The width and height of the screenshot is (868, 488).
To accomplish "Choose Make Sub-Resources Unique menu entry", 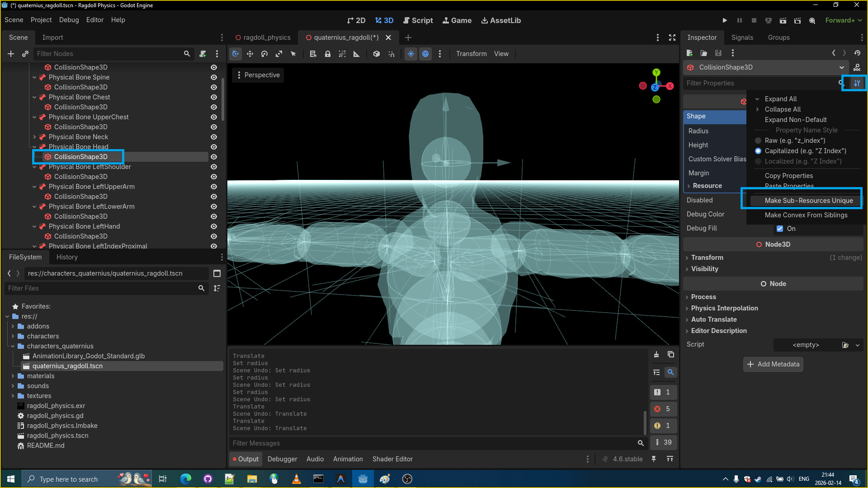I will [x=808, y=201].
